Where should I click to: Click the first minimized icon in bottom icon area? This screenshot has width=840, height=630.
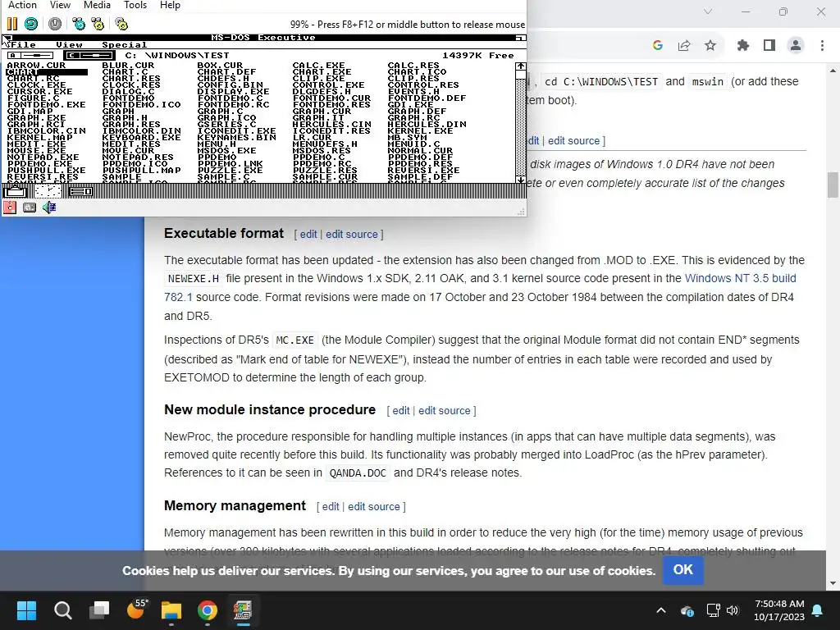[15, 190]
